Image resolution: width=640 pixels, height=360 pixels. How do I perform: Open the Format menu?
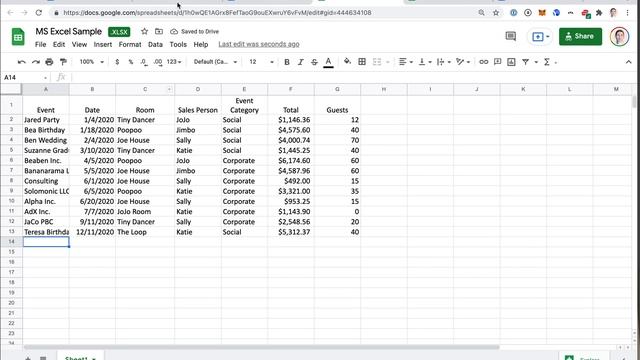[130, 44]
